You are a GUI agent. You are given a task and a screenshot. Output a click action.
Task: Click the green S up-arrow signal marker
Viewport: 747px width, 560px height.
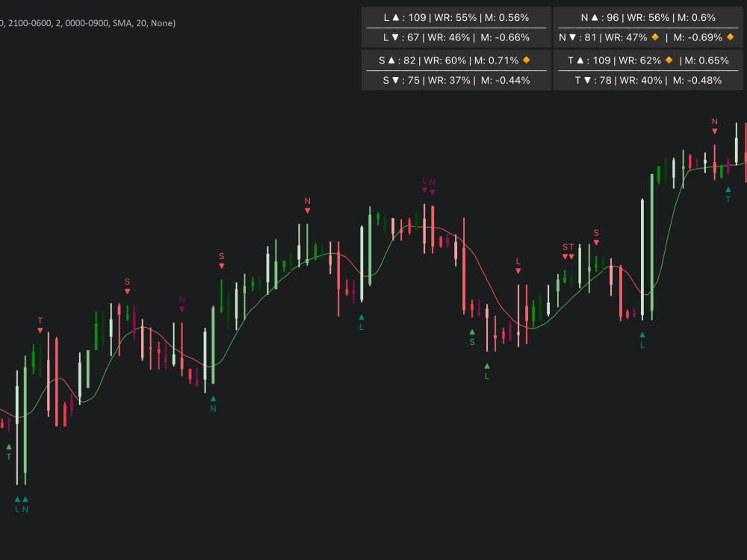[472, 337]
